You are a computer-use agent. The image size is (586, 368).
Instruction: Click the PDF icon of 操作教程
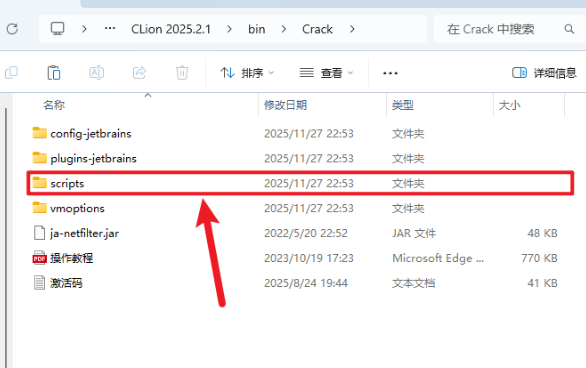(39, 258)
